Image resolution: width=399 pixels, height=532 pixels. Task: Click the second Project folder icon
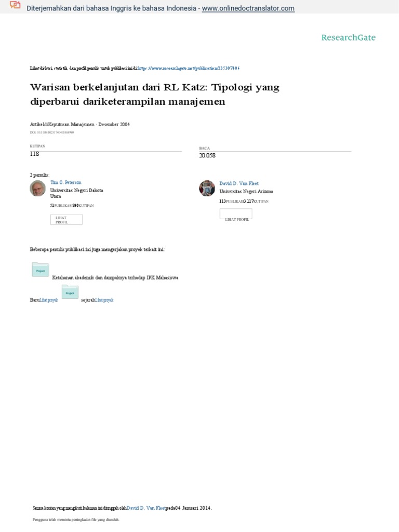pyautogui.click(x=70, y=292)
